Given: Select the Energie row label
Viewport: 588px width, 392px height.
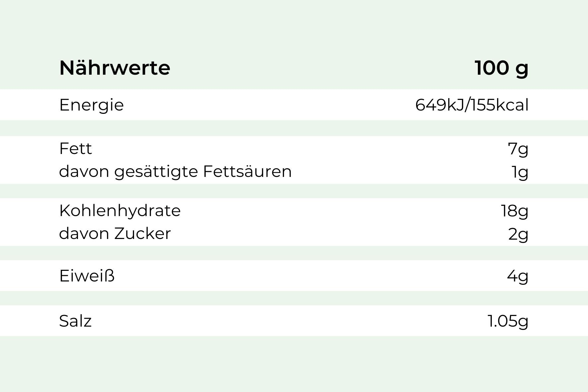Looking at the screenshot, I should 91,105.
